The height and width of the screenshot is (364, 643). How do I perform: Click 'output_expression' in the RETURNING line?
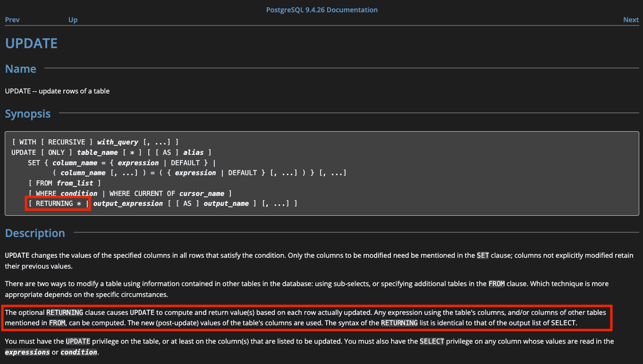128,203
